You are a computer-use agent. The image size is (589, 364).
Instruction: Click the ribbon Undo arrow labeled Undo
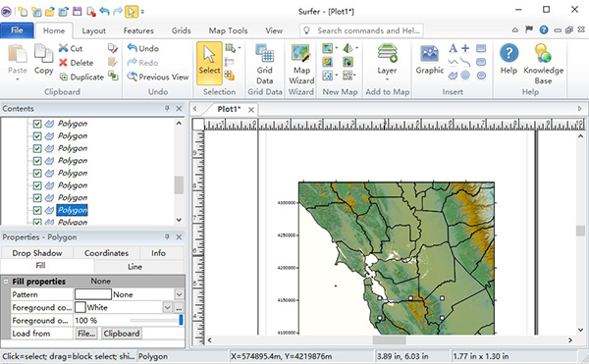click(x=133, y=48)
